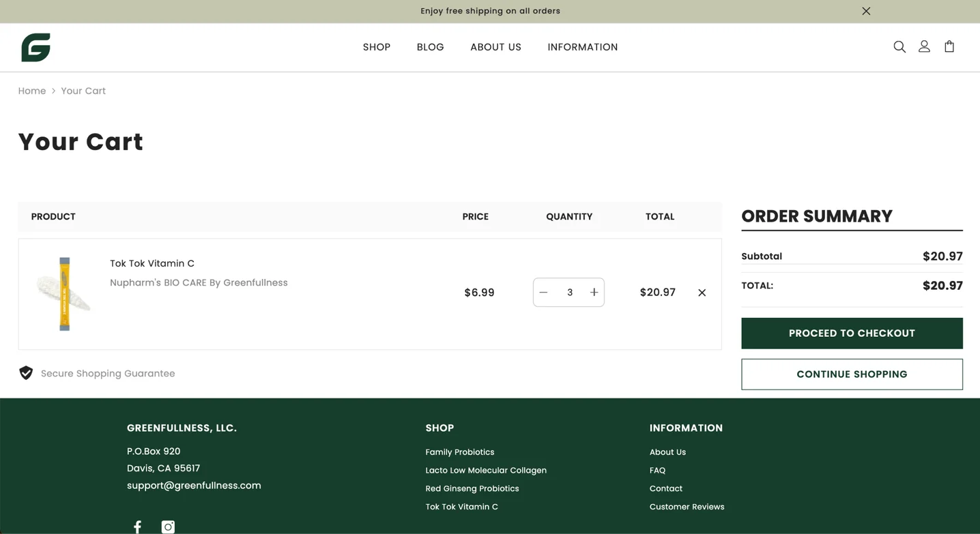Open the search icon in header
Image resolution: width=980 pixels, height=534 pixels.
click(899, 46)
